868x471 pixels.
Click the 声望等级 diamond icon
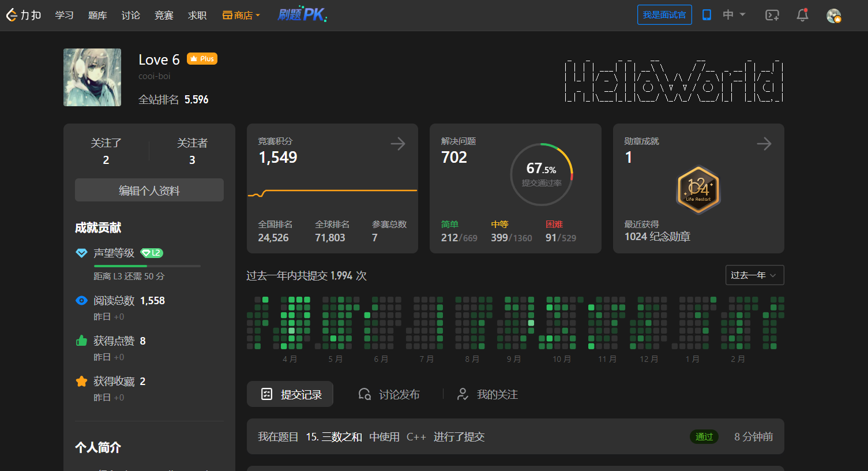coord(81,253)
